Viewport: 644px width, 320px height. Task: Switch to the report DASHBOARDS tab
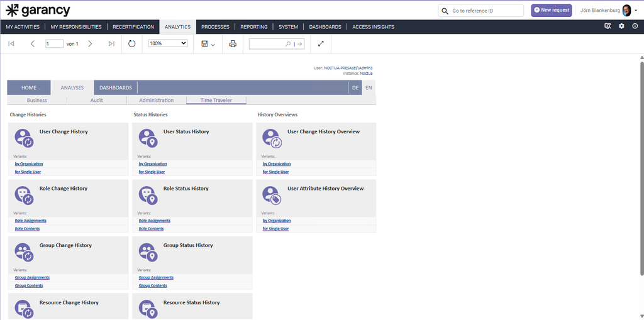116,87
